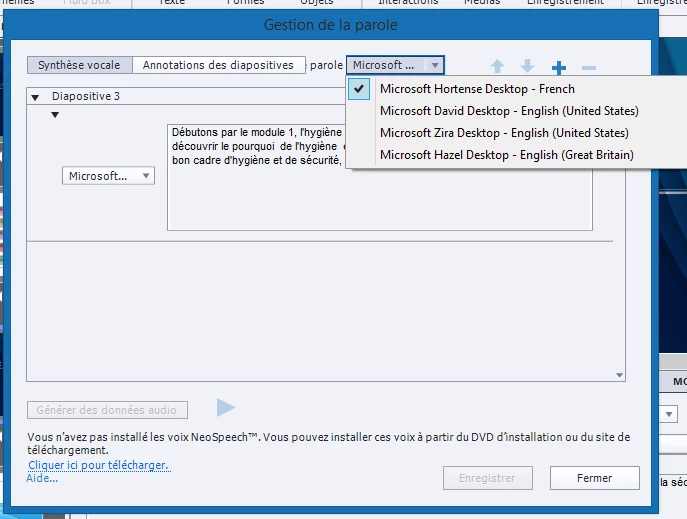Pick Microsoft Hazel Desktop Great Britain voice
The width and height of the screenshot is (687, 519).
tap(506, 155)
